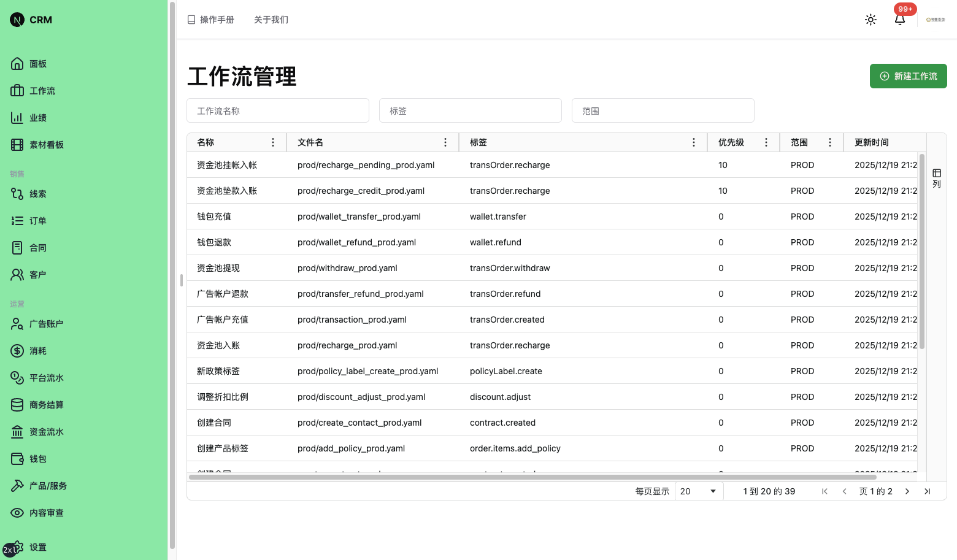The image size is (957, 560).
Task: Open the 业绩 performance chart page
Action: 37,117
